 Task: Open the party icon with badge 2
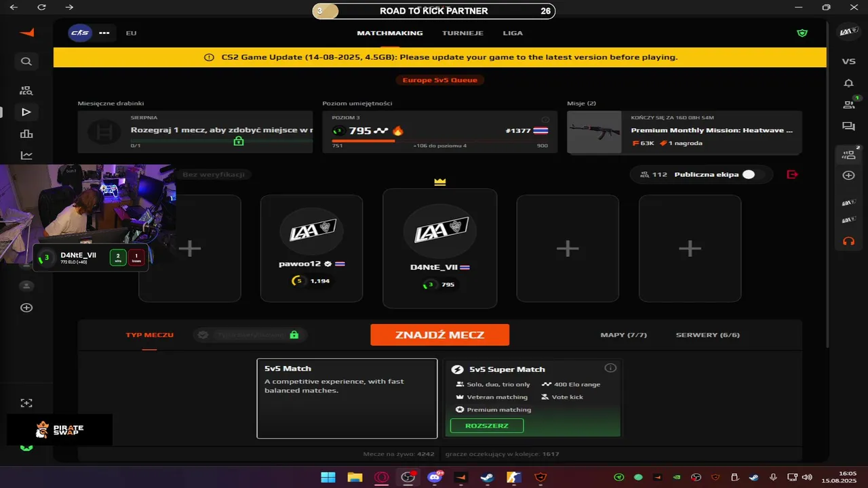849,155
